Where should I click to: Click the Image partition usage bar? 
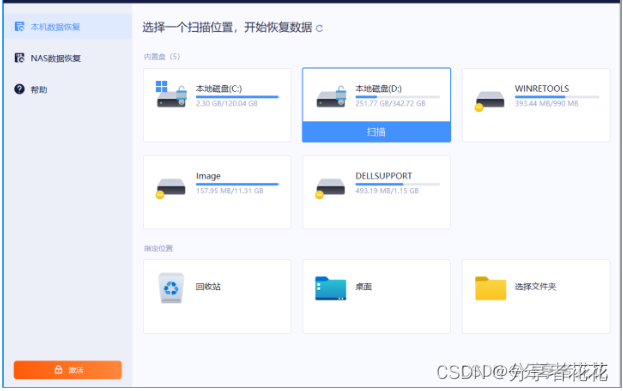click(237, 184)
